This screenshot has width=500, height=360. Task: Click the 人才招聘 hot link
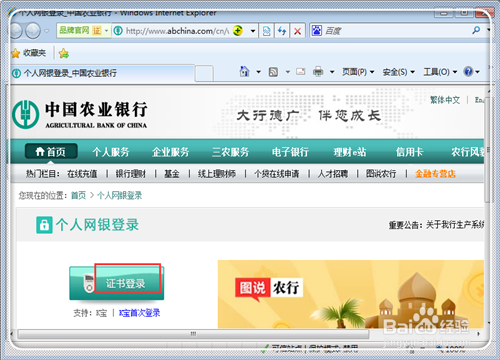[333, 174]
